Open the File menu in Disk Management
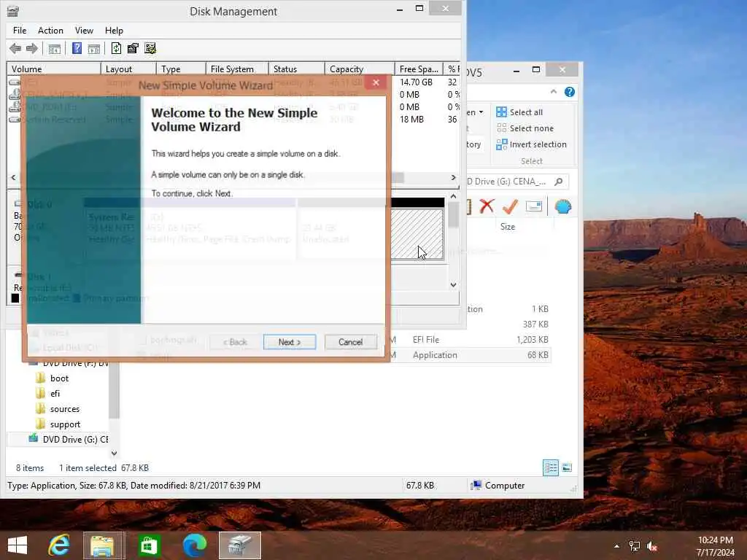Screen dimensions: 747x560 20,31
